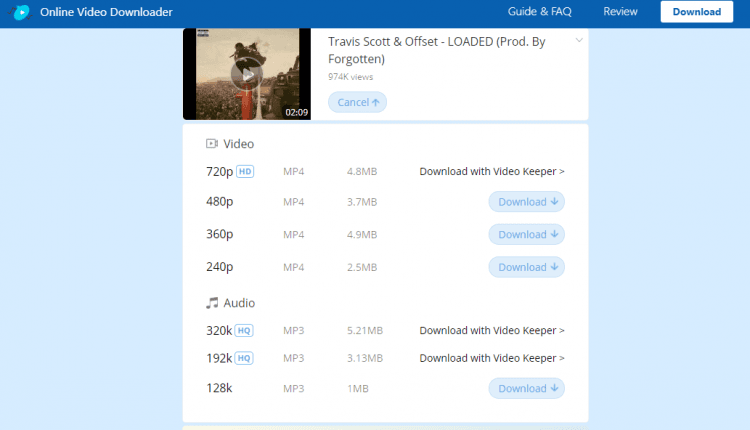Select the 3.7MB file size text

[x=362, y=202]
